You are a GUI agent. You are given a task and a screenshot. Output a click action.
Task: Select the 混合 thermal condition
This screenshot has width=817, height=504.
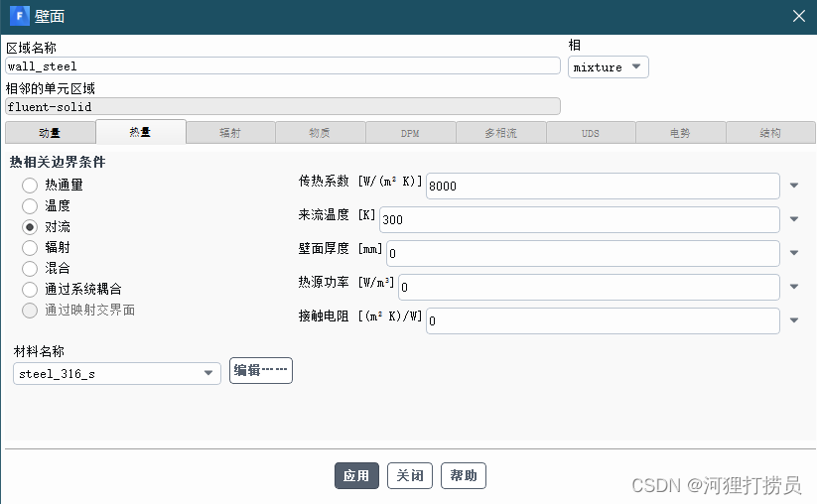click(x=30, y=268)
